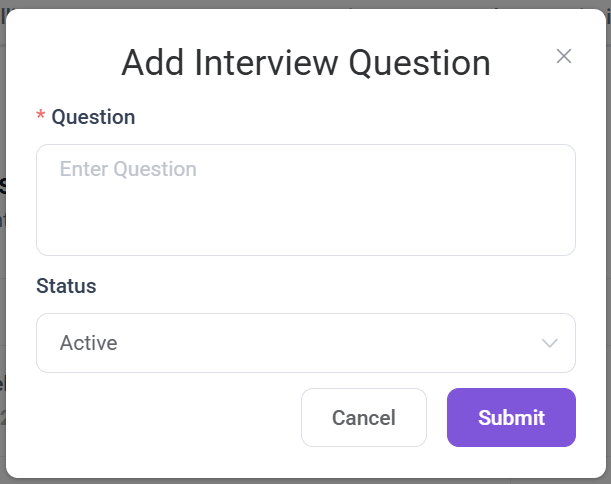The image size is (611, 484).
Task: Click the red required asterisk
Action: [x=41, y=118]
